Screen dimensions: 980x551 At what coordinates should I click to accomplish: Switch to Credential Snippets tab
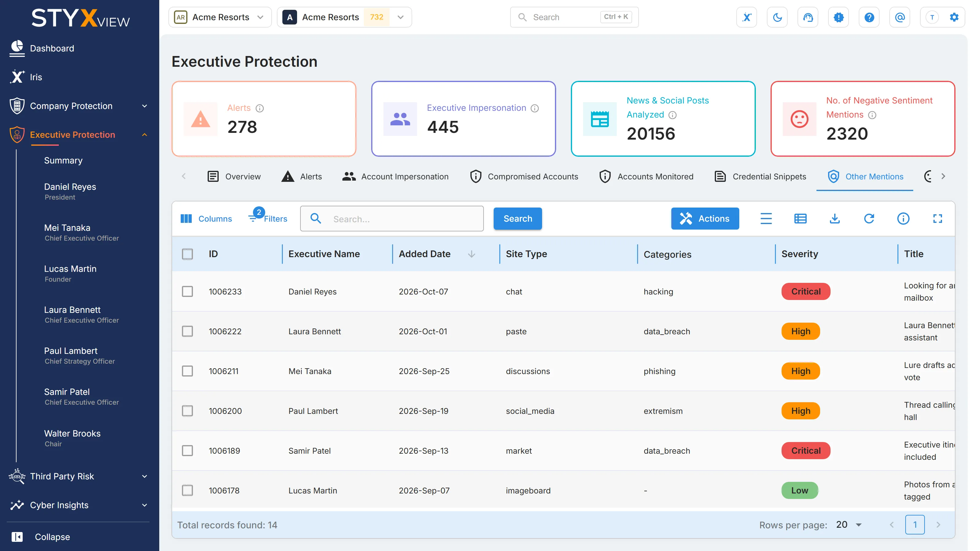760,176
